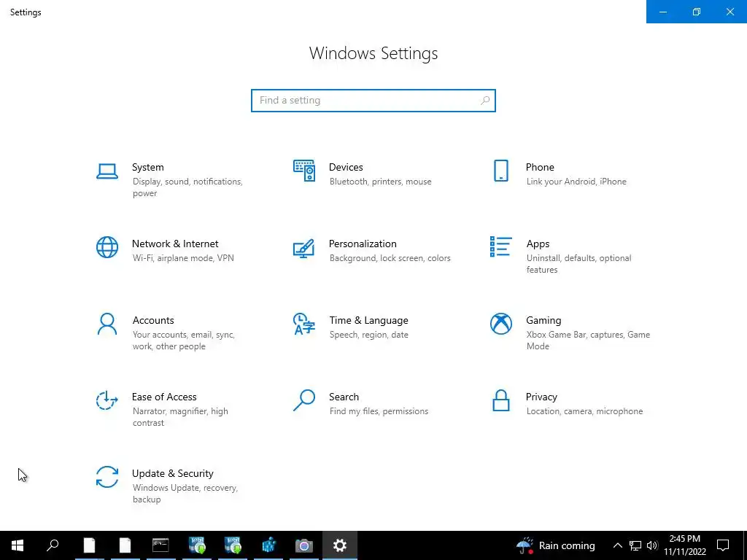Open the System settings laptop icon
The image size is (747, 560).
pyautogui.click(x=107, y=171)
